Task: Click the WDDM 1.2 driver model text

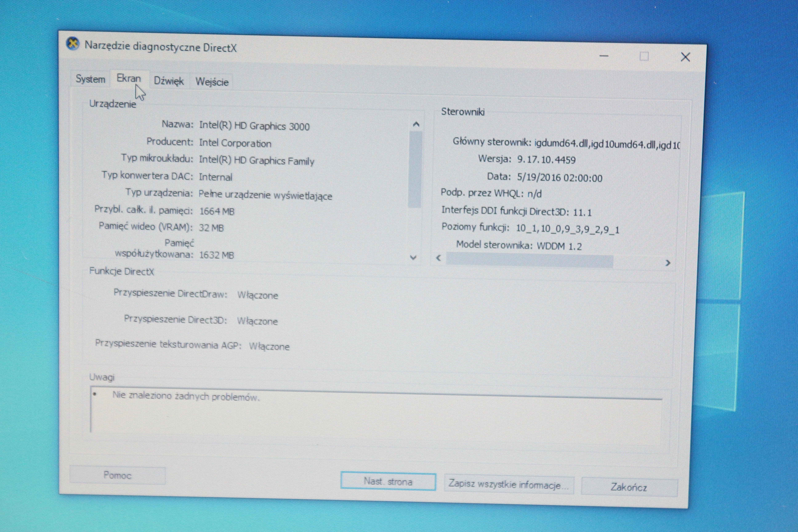Action: [x=559, y=246]
